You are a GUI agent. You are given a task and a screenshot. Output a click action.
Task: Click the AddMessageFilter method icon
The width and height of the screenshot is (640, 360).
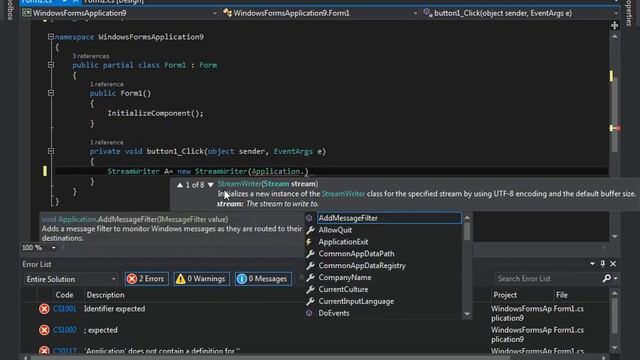tap(309, 218)
